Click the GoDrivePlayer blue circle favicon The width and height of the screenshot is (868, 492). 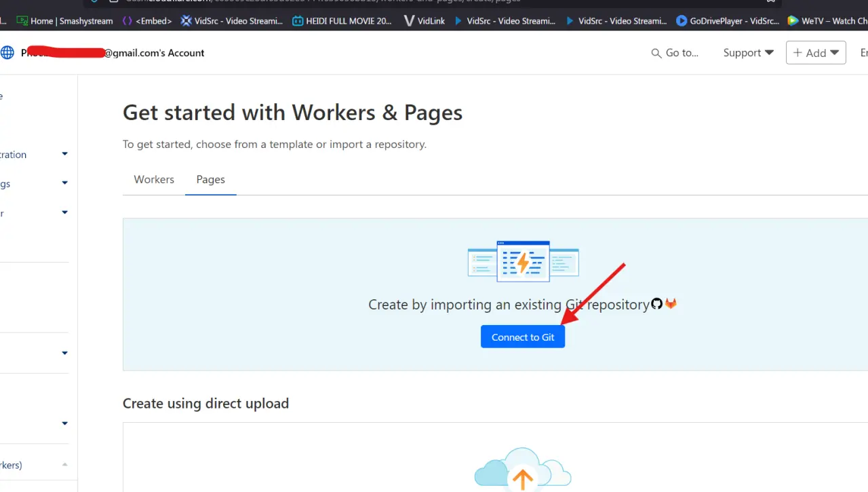pos(682,21)
